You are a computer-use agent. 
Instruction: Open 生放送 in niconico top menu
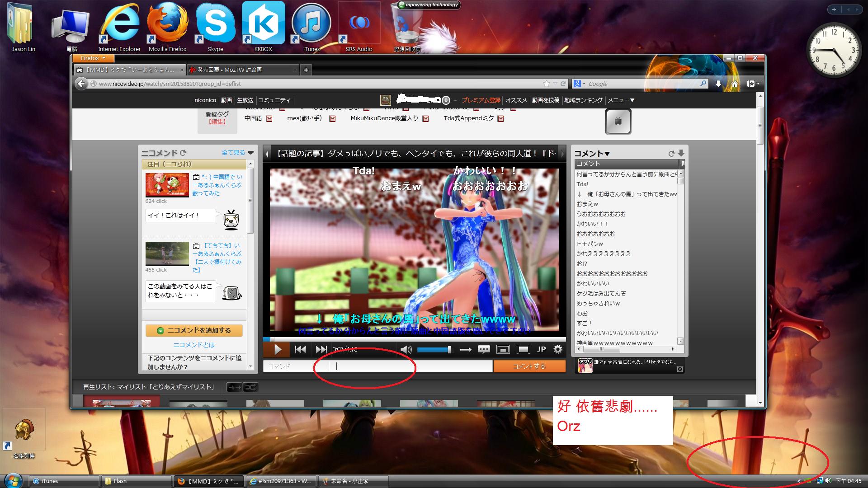point(245,100)
